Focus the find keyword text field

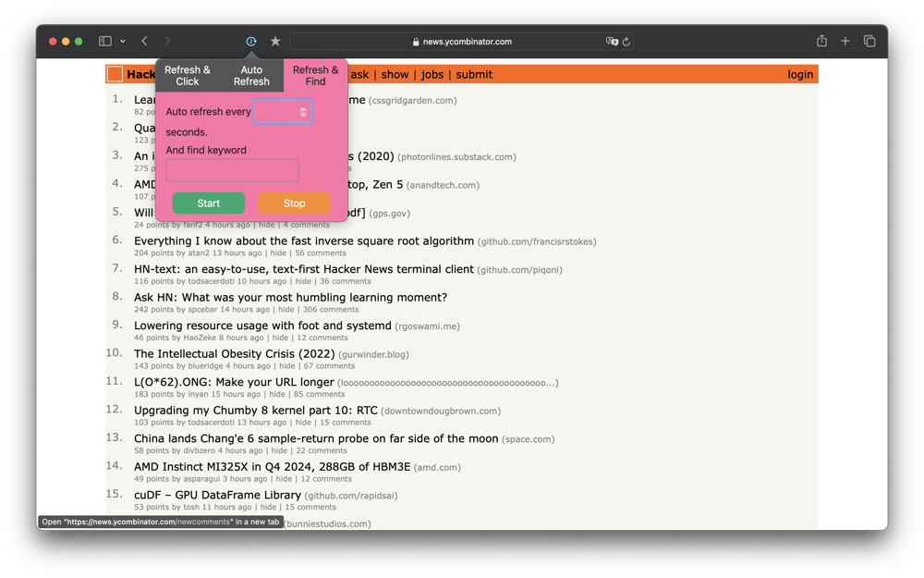point(232,170)
